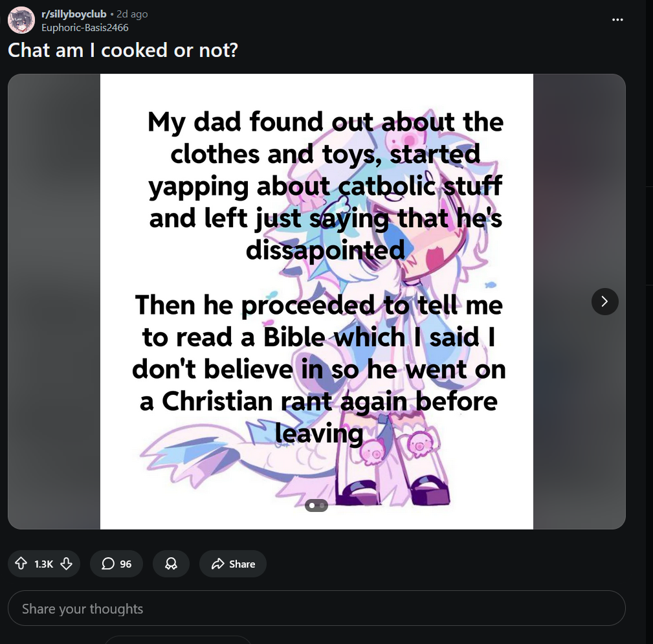Downvote the post
This screenshot has width=653, height=644.
(x=66, y=564)
